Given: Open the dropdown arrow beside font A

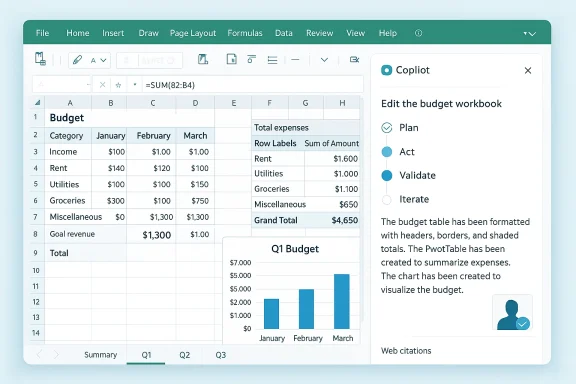Looking at the screenshot, I should click(104, 60).
